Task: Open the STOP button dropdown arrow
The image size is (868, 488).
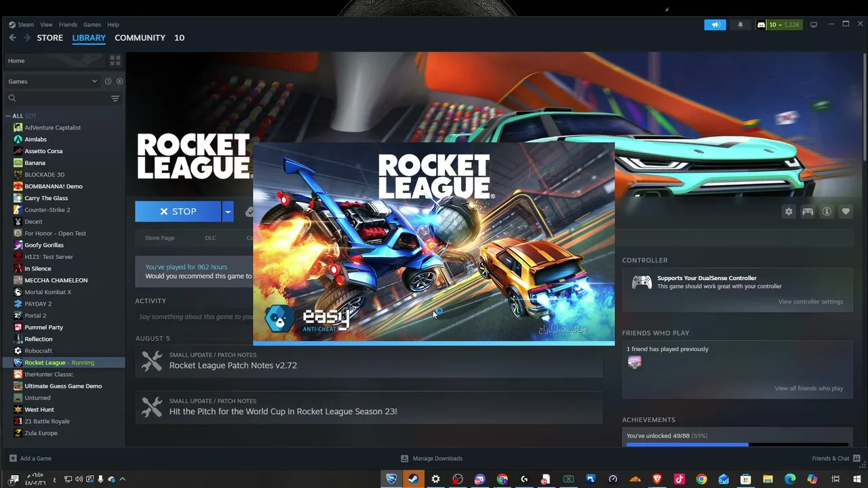Action: [x=228, y=211]
